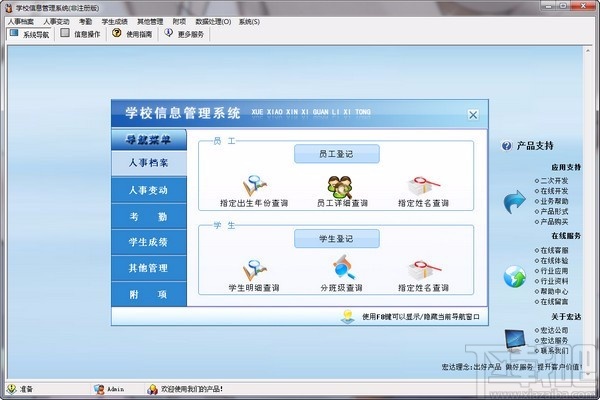
Task: Select 人事变动 in navigation sidebar
Action: pyautogui.click(x=149, y=190)
